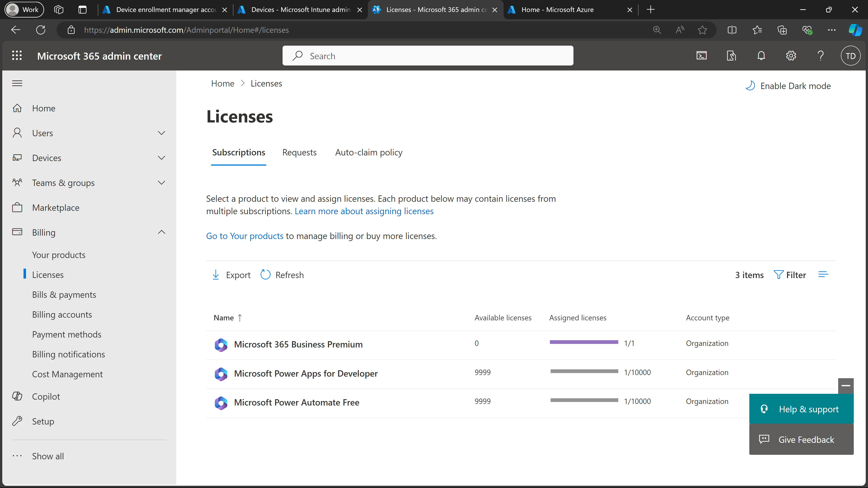Click the Filter funnel icon
The height and width of the screenshot is (488, 868).
pos(778,275)
